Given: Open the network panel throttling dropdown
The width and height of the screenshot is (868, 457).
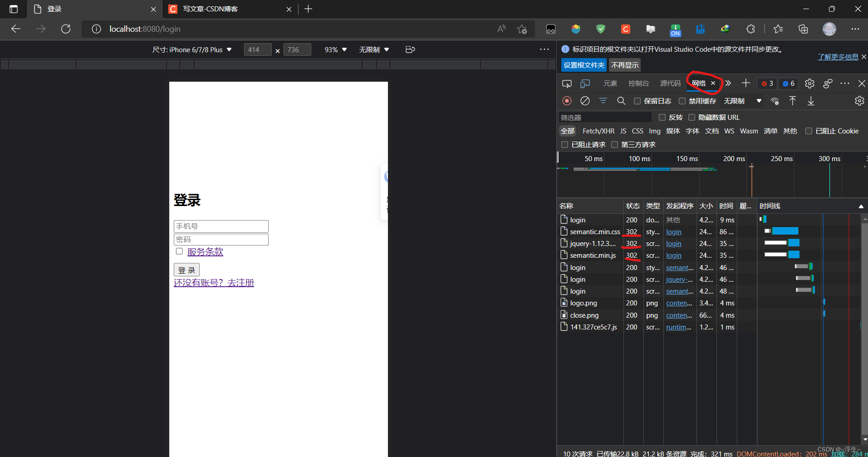Looking at the screenshot, I should point(742,101).
